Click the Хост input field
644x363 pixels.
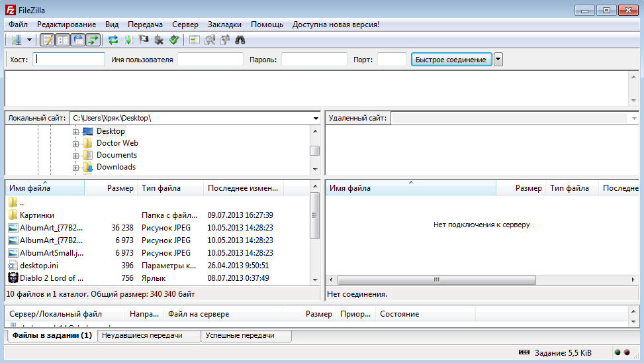tap(69, 60)
